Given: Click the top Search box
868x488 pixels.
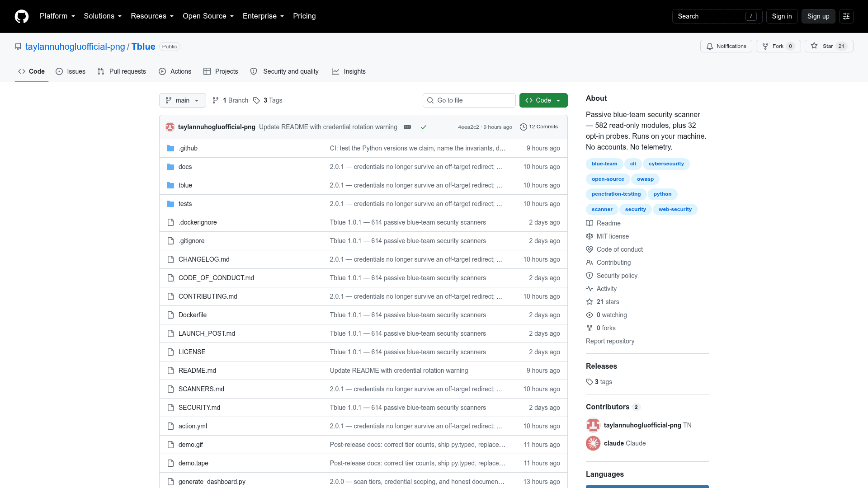Looking at the screenshot, I should pos(717,16).
